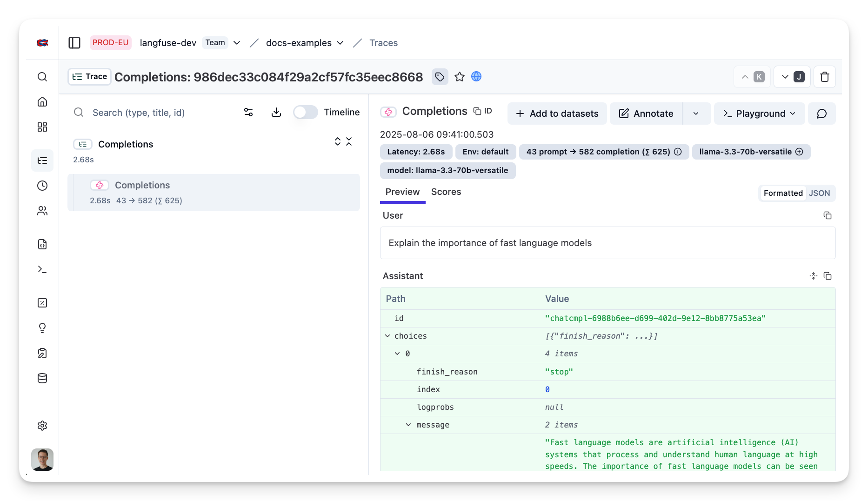Open filter settings icon above trace list
The width and height of the screenshot is (868, 501).
click(x=248, y=112)
